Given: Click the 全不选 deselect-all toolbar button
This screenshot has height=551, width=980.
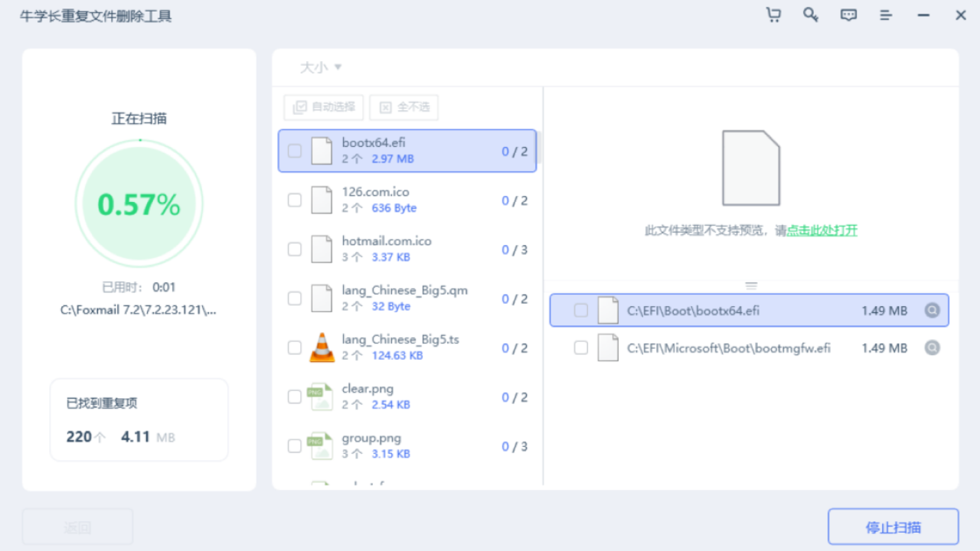Looking at the screenshot, I should [403, 107].
